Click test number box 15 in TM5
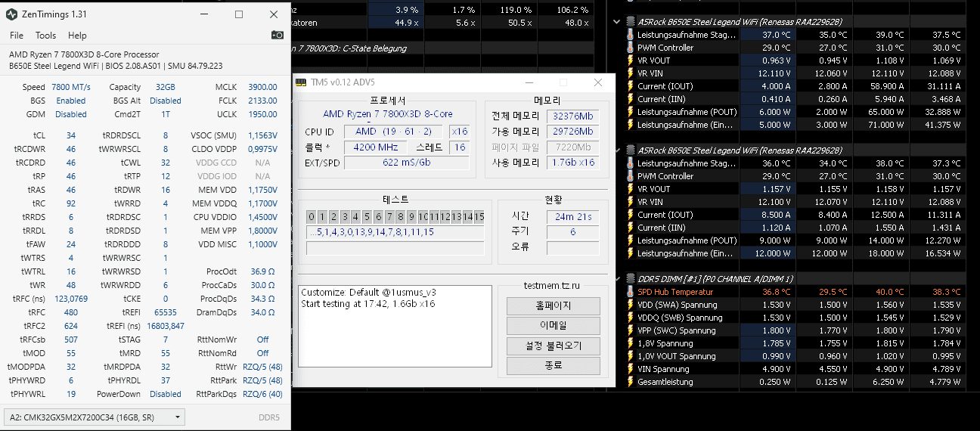This screenshot has height=431, width=980. coord(479,217)
